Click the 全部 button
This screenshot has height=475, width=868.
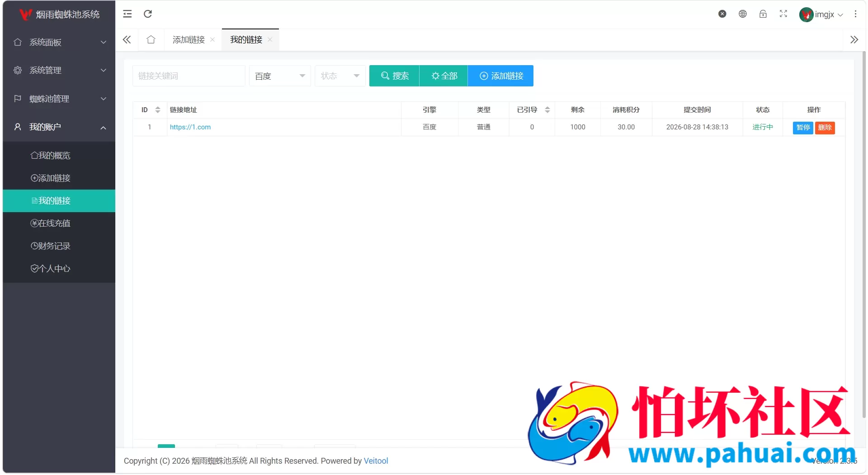coord(443,76)
